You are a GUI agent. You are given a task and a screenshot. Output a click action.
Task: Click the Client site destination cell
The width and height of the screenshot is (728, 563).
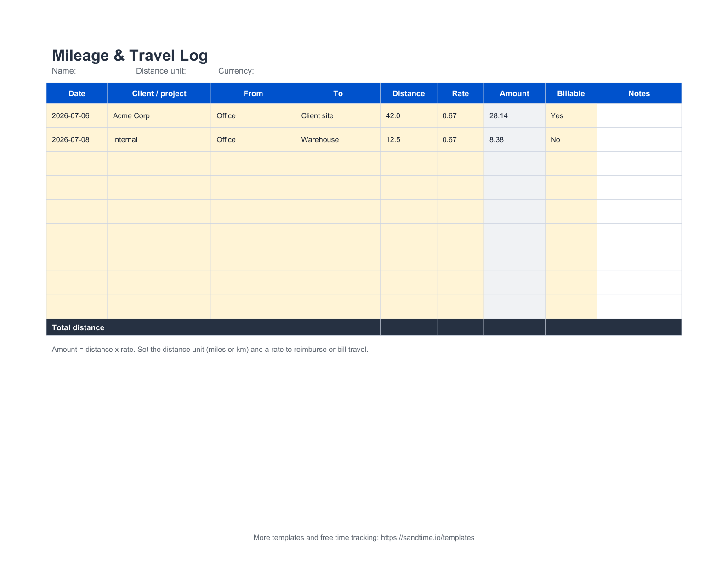[338, 116]
